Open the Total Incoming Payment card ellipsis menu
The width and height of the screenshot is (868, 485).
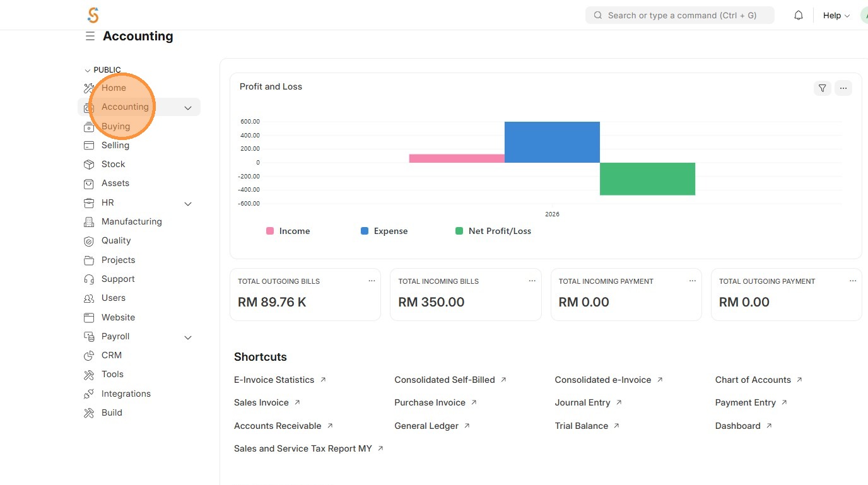(x=693, y=281)
